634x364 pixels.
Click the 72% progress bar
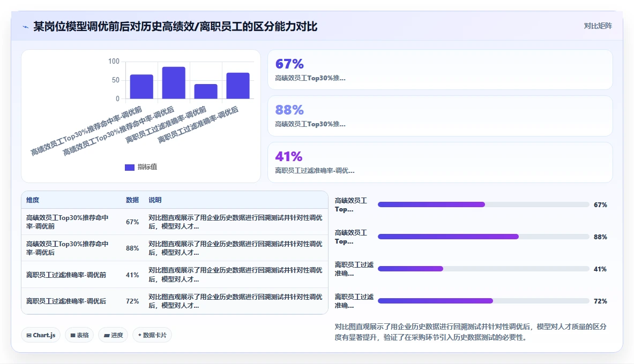click(483, 301)
